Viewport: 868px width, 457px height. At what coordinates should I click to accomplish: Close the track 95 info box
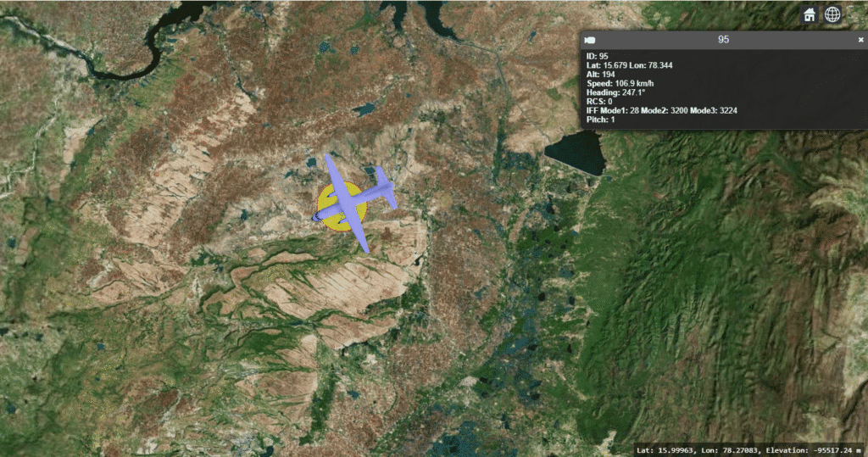(x=860, y=40)
